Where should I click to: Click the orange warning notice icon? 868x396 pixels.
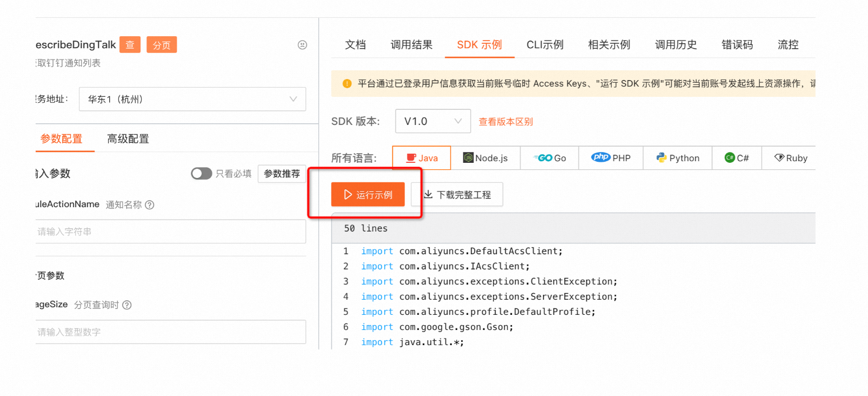[x=347, y=84]
